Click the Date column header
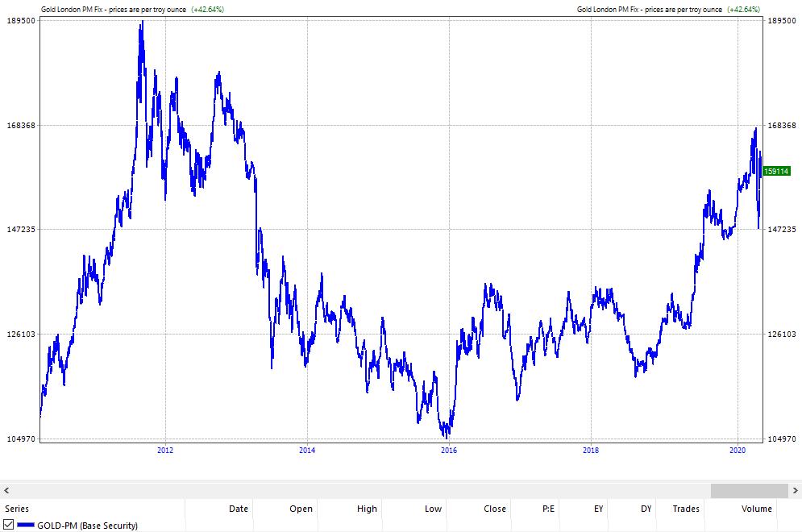This screenshot has width=802, height=532. pyautogui.click(x=238, y=509)
